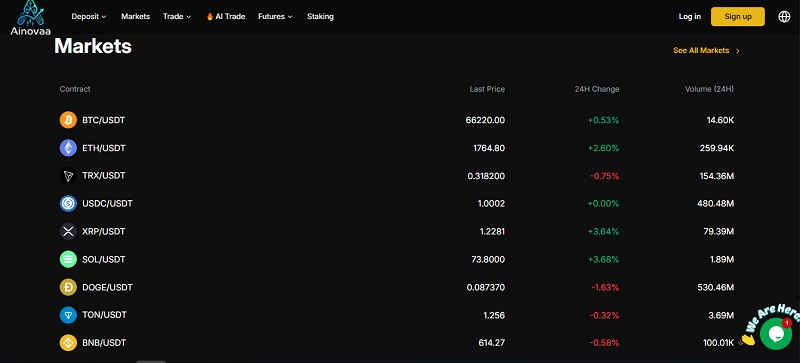
Task: Click the -0.58% change value
Action: 605,343
